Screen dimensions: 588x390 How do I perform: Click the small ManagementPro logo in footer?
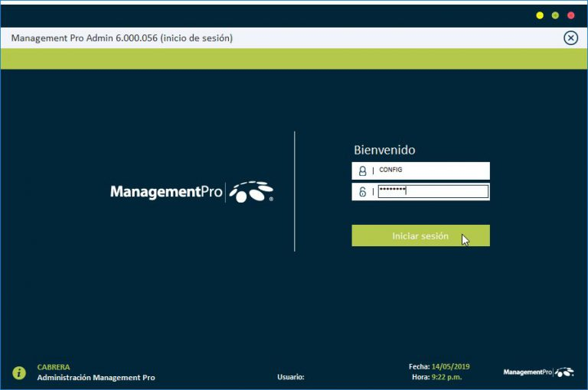pos(538,372)
